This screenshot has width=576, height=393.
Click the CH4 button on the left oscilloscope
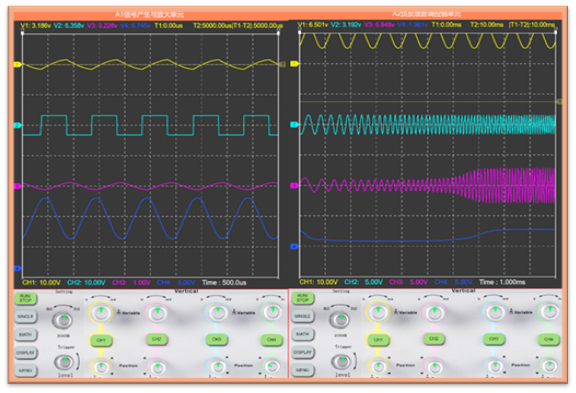point(271,340)
